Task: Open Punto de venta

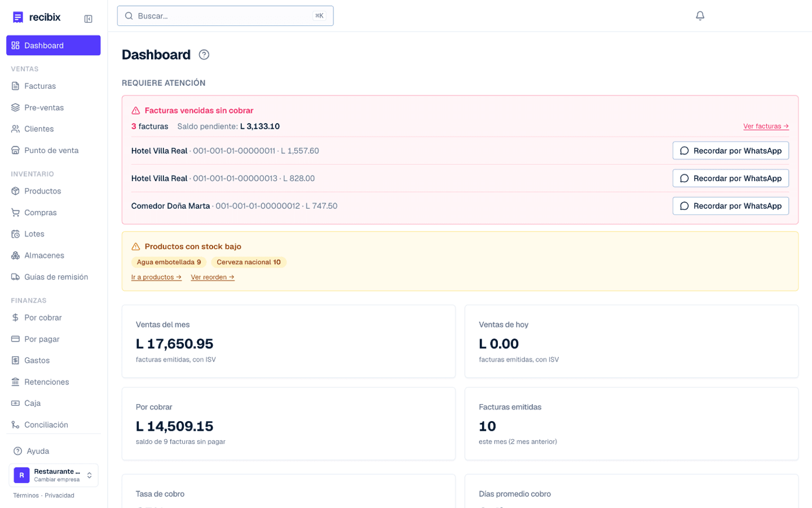Action: point(54,150)
